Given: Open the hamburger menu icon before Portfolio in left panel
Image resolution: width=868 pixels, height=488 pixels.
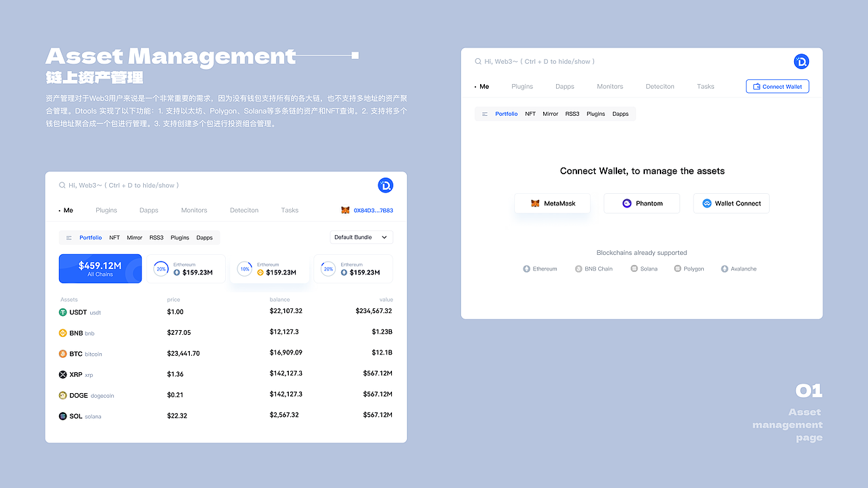Looking at the screenshot, I should coord(68,238).
